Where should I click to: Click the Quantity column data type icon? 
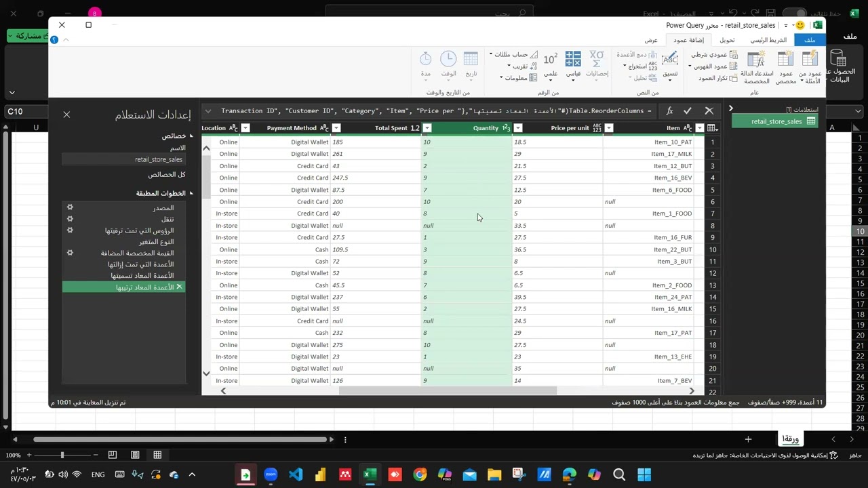coord(506,128)
